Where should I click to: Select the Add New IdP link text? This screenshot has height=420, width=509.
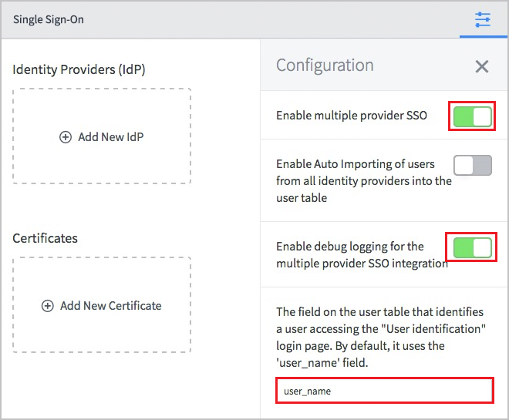pos(111,137)
